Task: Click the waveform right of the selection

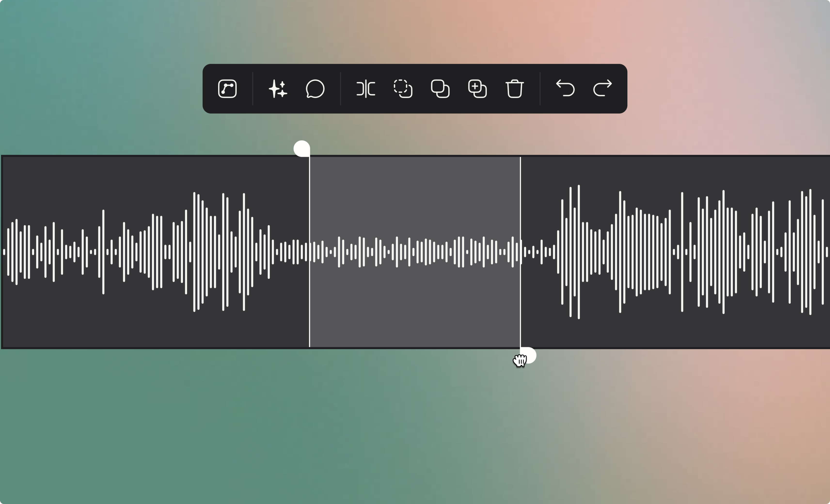Action: pos(675,252)
